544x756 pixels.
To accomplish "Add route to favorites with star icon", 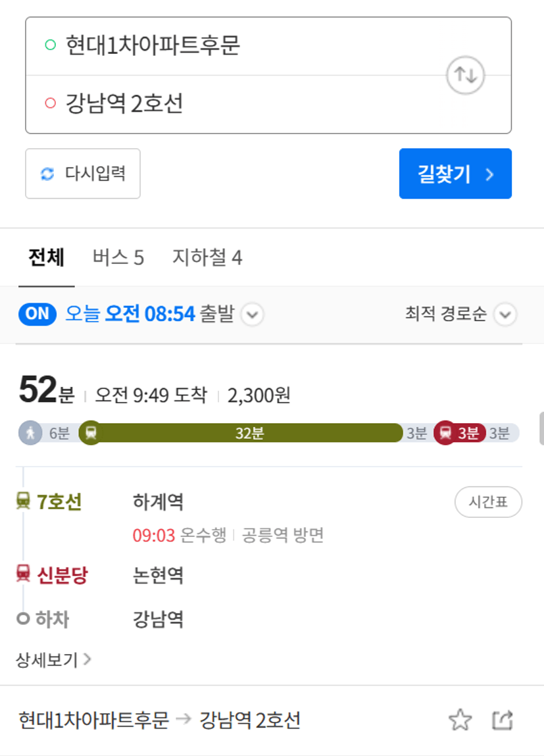I will (x=460, y=720).
